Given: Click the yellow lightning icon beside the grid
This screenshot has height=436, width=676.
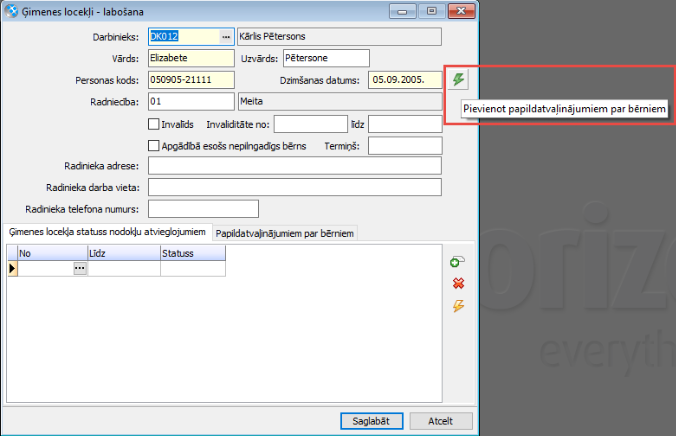Looking at the screenshot, I should [458, 306].
